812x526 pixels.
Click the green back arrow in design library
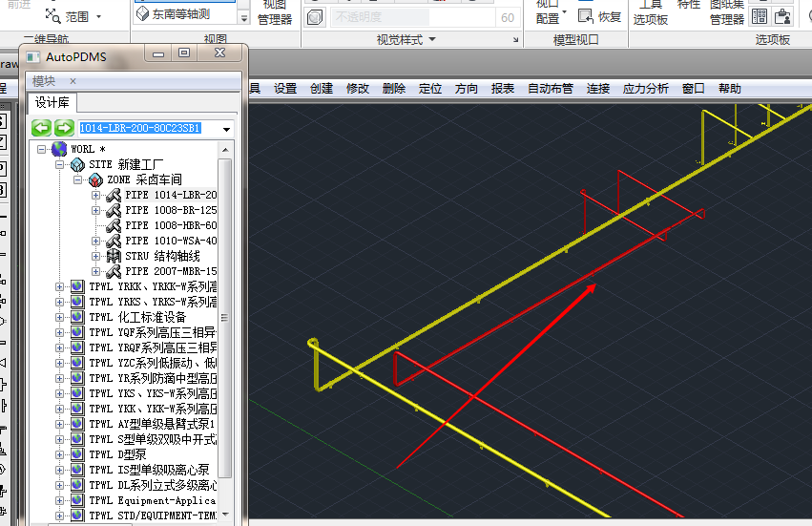pyautogui.click(x=41, y=128)
